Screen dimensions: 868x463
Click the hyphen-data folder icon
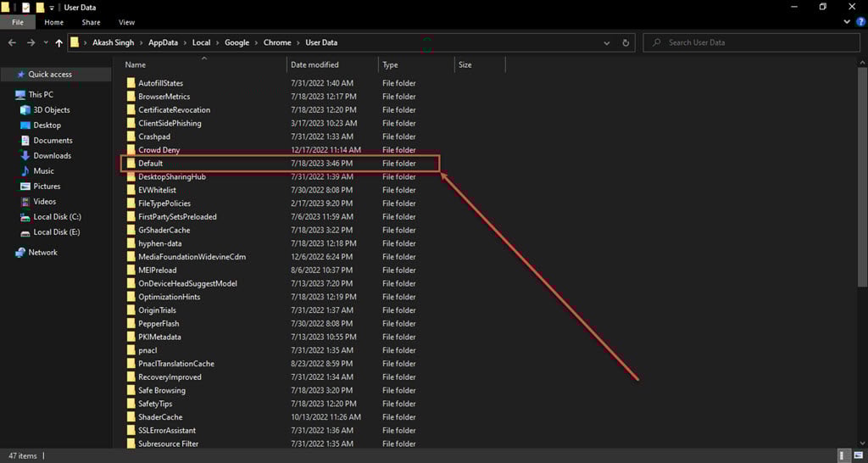[x=131, y=243]
